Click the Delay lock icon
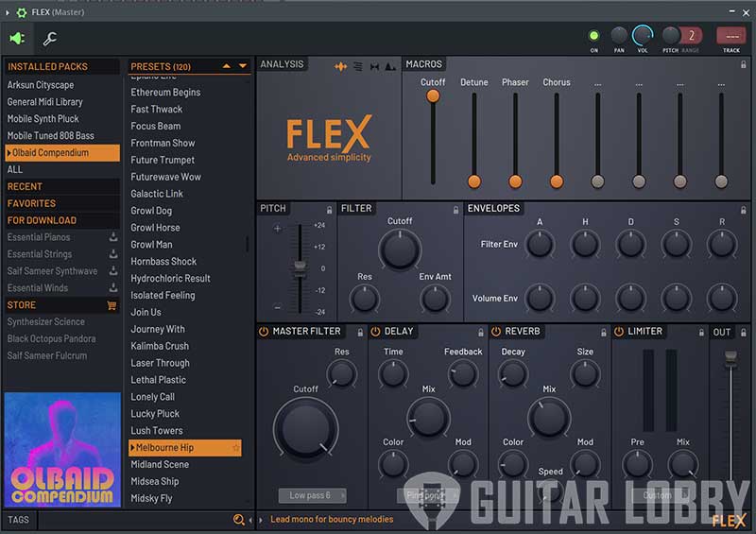 click(x=481, y=333)
